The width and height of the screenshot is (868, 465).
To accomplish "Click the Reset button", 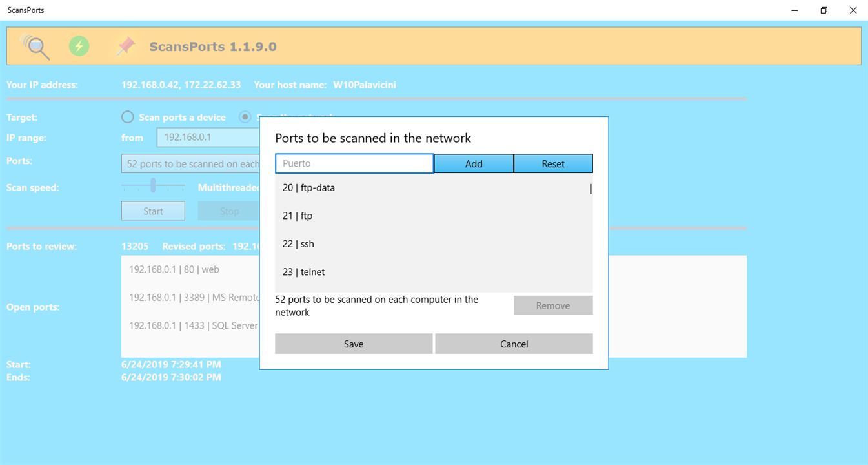I will coord(553,163).
